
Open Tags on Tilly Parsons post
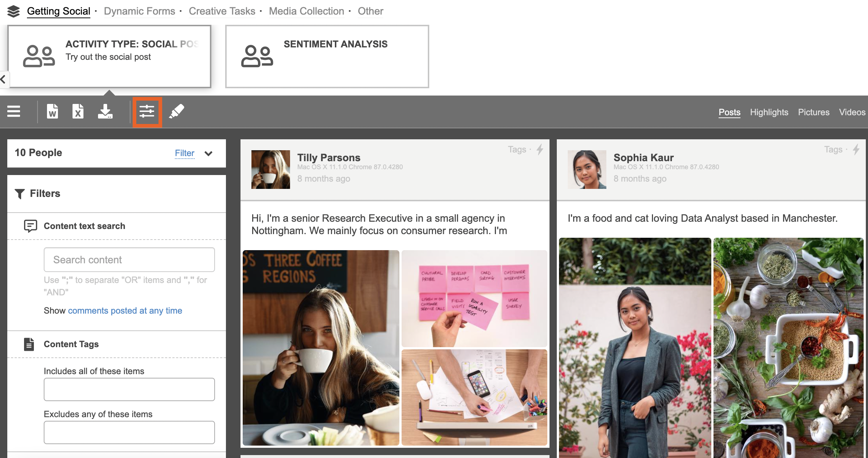[517, 150]
